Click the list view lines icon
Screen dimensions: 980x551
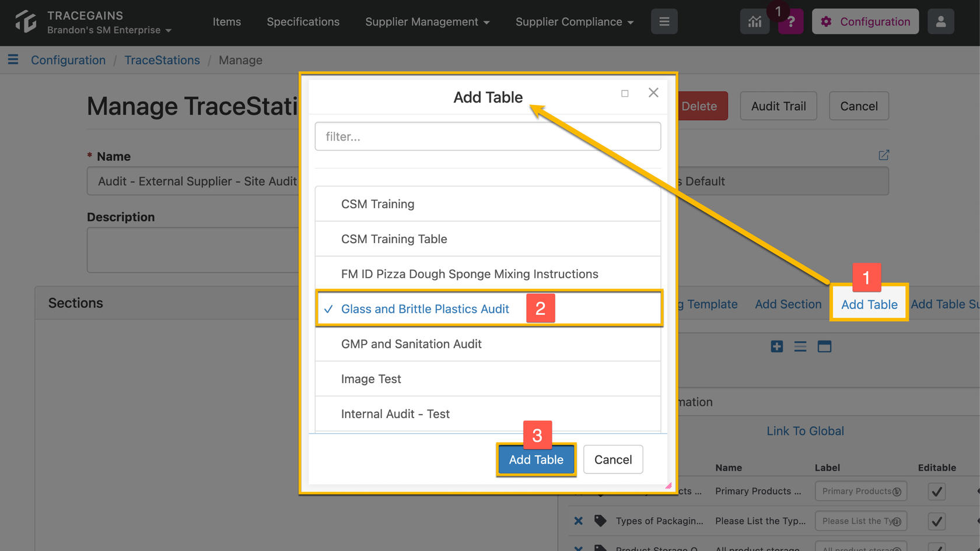800,346
